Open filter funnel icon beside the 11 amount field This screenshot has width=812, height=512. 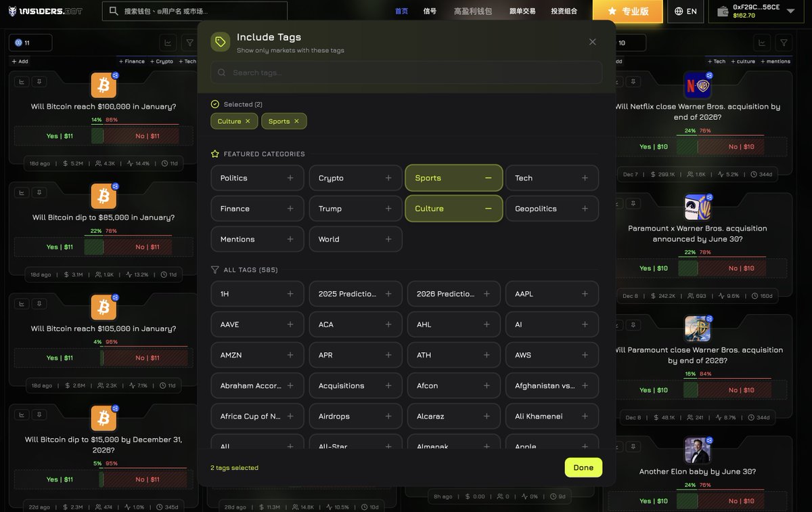click(x=189, y=43)
